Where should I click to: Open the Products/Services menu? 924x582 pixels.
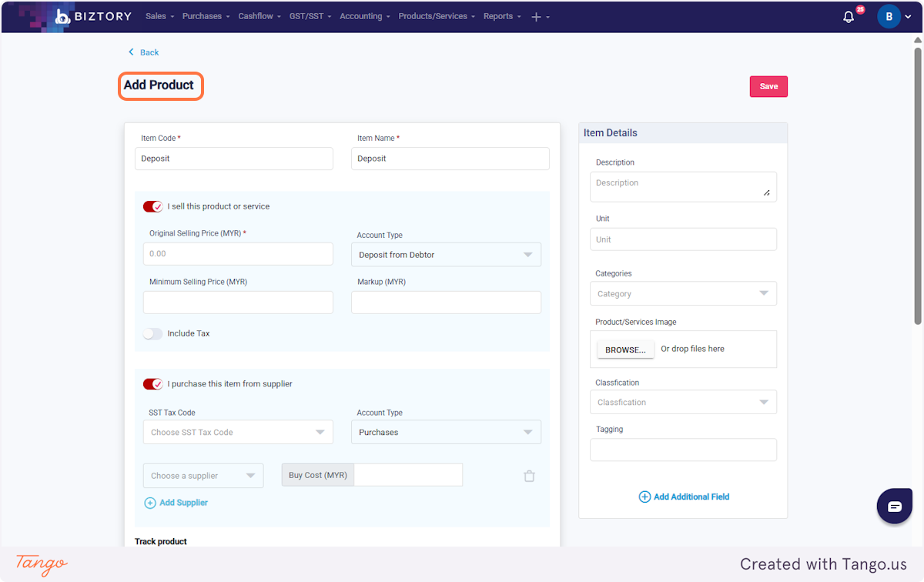[437, 16]
